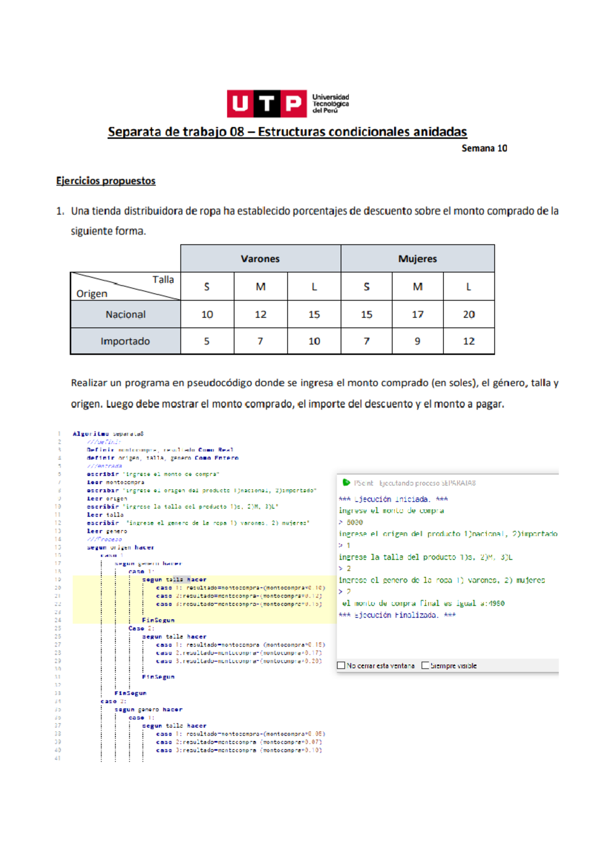This screenshot has width=613, height=868.
Task: Click the PSeInt window title bar text
Action: click(x=415, y=483)
